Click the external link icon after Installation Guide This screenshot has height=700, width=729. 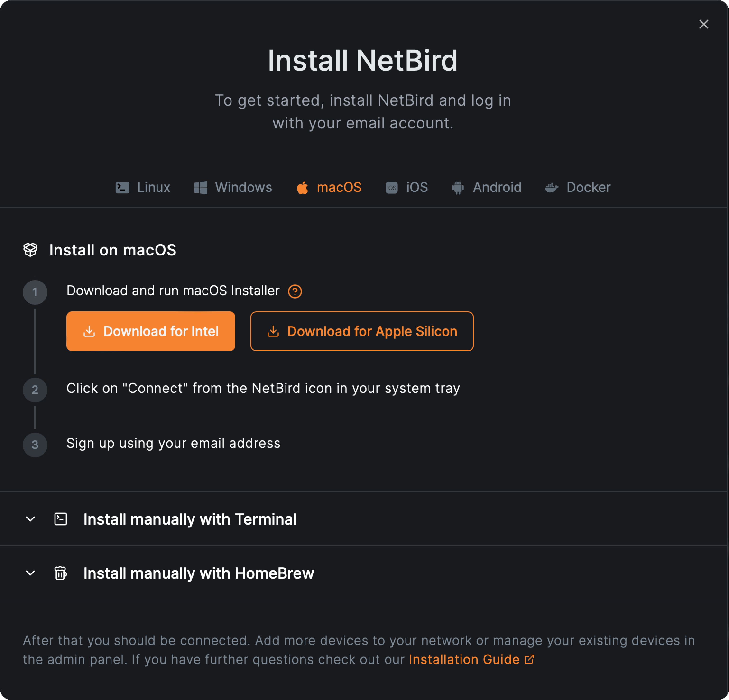pyautogui.click(x=529, y=659)
